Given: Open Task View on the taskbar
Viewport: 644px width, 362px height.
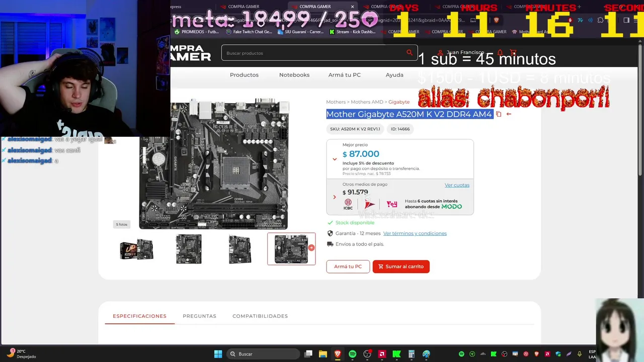Looking at the screenshot, I should tap(308, 354).
